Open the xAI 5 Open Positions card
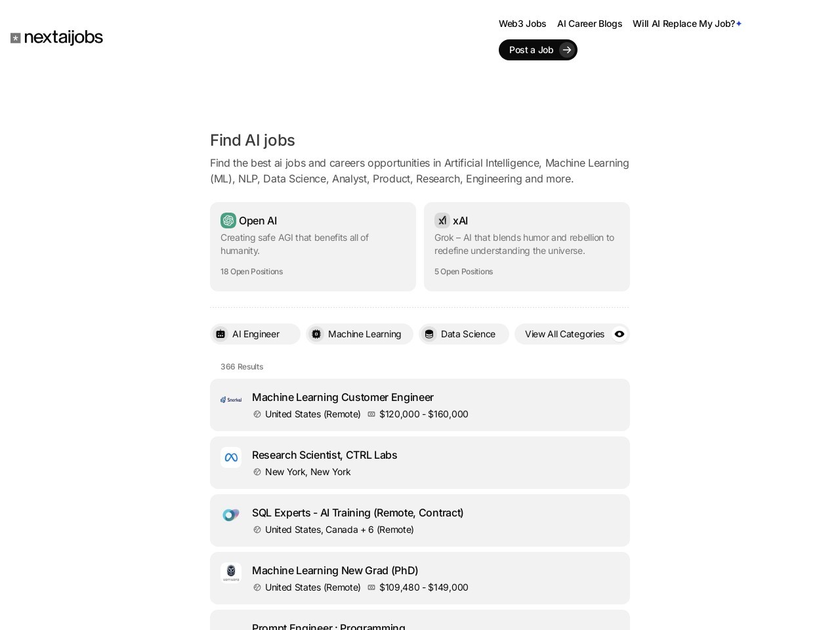This screenshot has width=840, height=630. click(x=527, y=247)
